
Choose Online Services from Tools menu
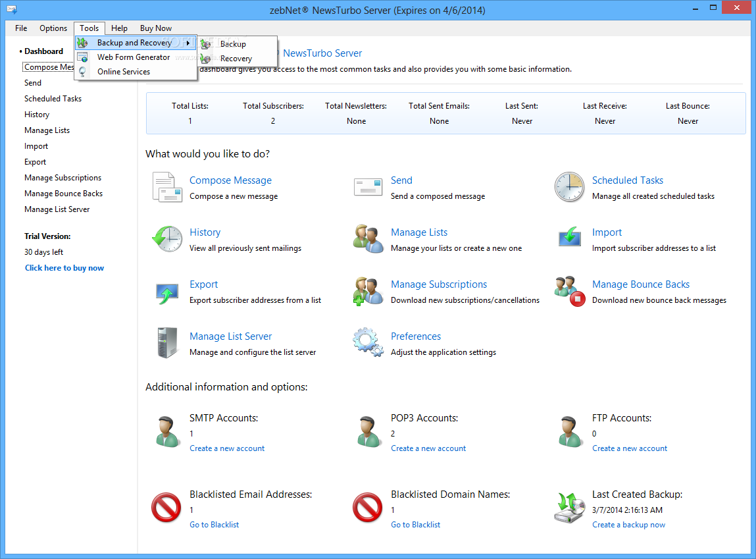pos(136,72)
